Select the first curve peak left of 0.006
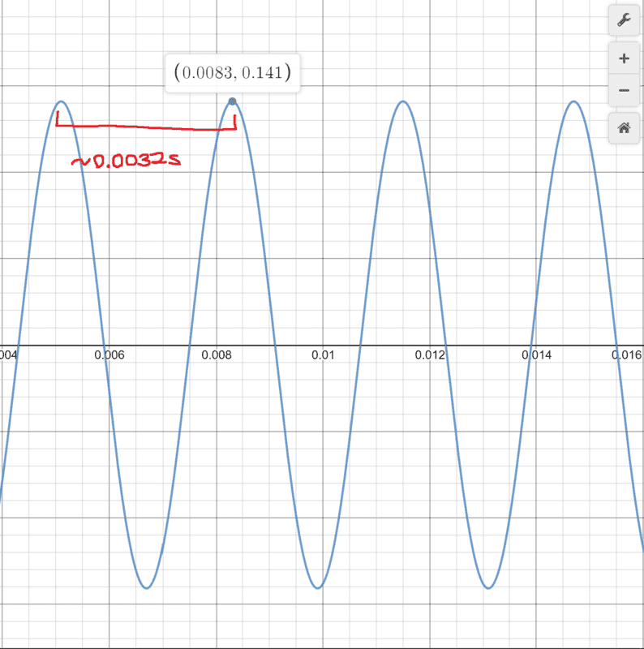The image size is (644, 649). 61,102
